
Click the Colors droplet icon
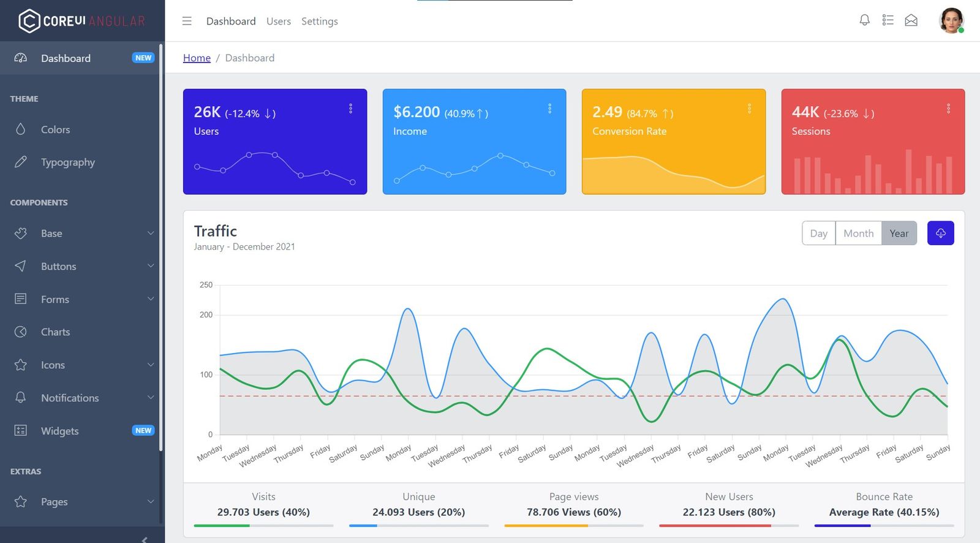(20, 129)
